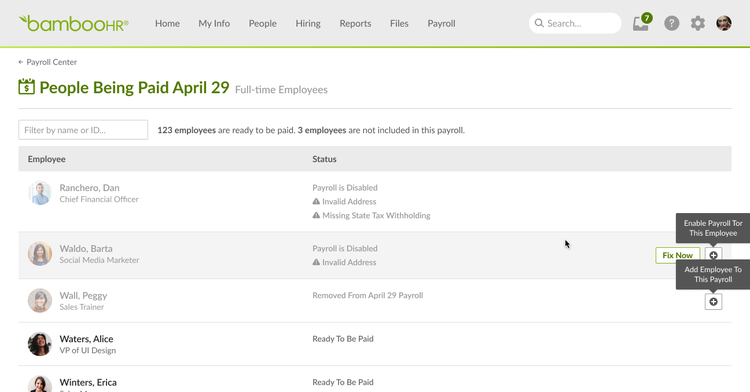Image resolution: width=750 pixels, height=392 pixels.
Task: Click plus icon to add Wall, Peggy
Action: pyautogui.click(x=713, y=302)
